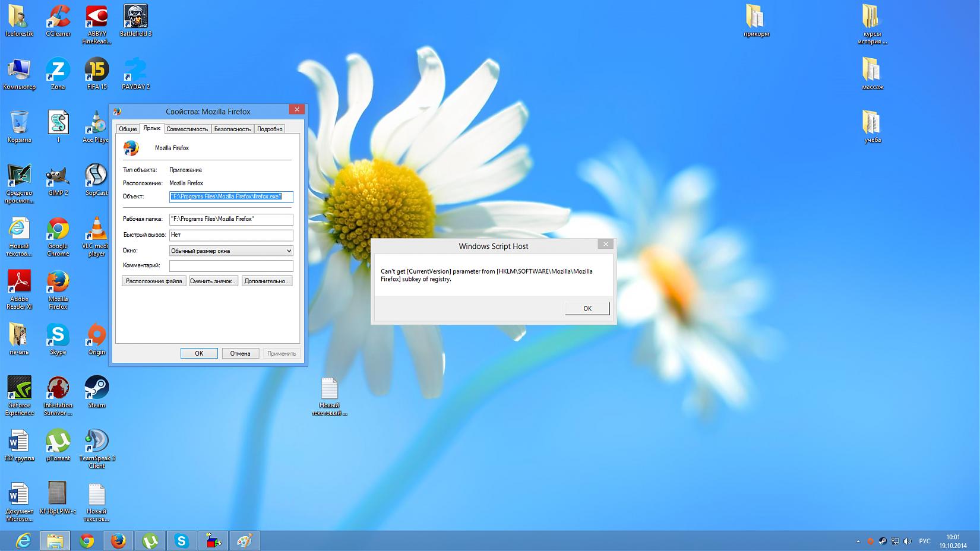This screenshot has width=980, height=551.
Task: Switch to Paint in the taskbar
Action: click(244, 541)
